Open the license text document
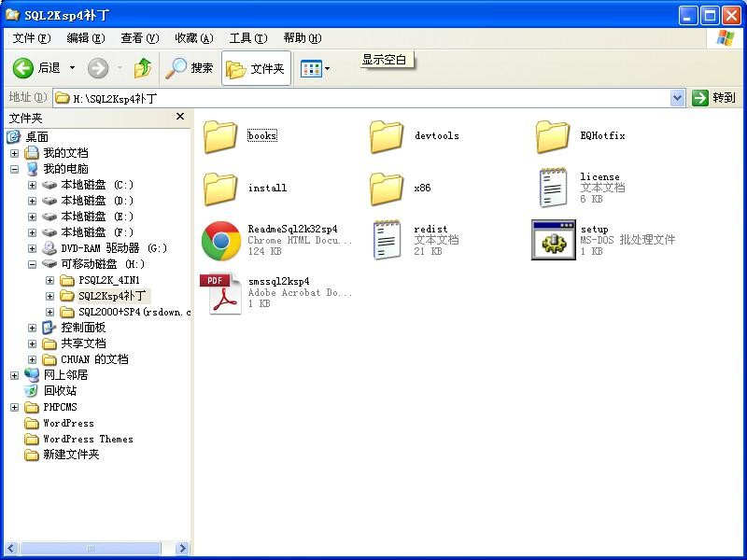Image resolution: width=747 pixels, height=560 pixels. [553, 188]
